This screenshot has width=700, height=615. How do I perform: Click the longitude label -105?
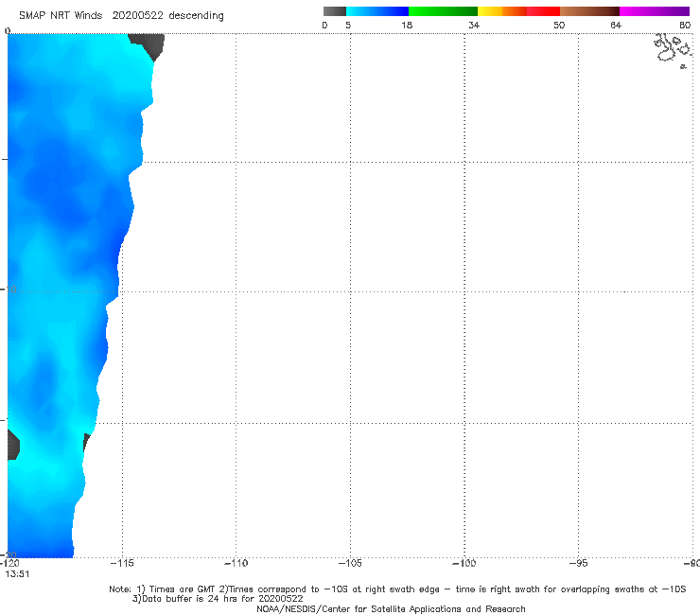coord(350,563)
